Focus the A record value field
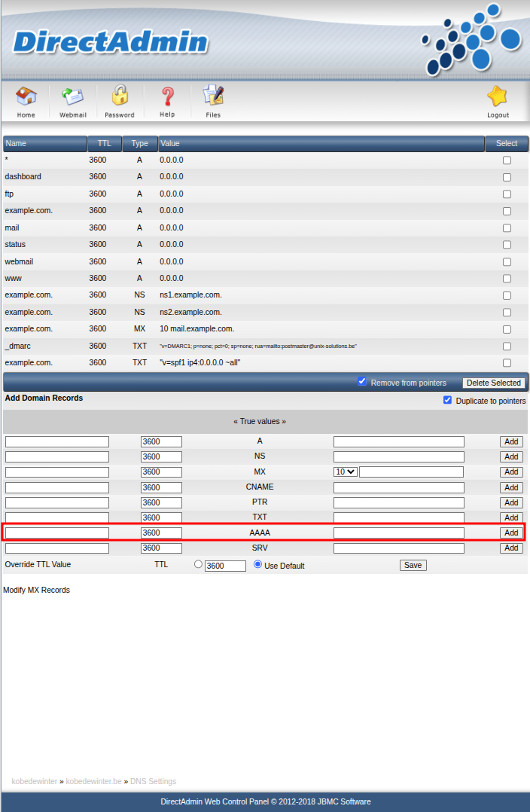This screenshot has height=812, width=530. (x=398, y=441)
